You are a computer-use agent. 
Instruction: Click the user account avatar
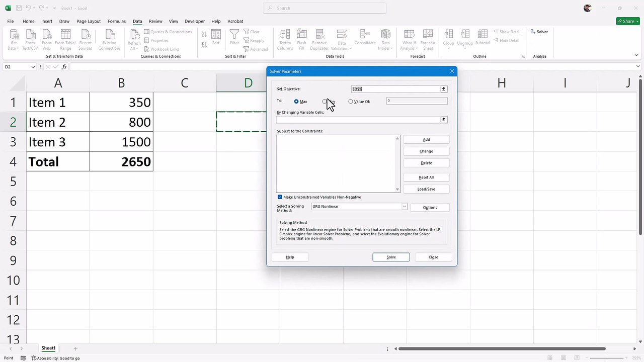[x=588, y=8]
